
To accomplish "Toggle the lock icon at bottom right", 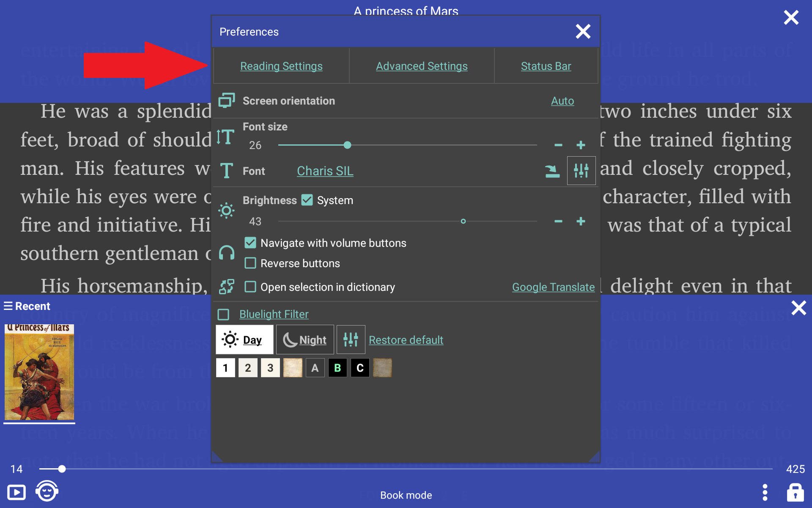I will coord(795,492).
